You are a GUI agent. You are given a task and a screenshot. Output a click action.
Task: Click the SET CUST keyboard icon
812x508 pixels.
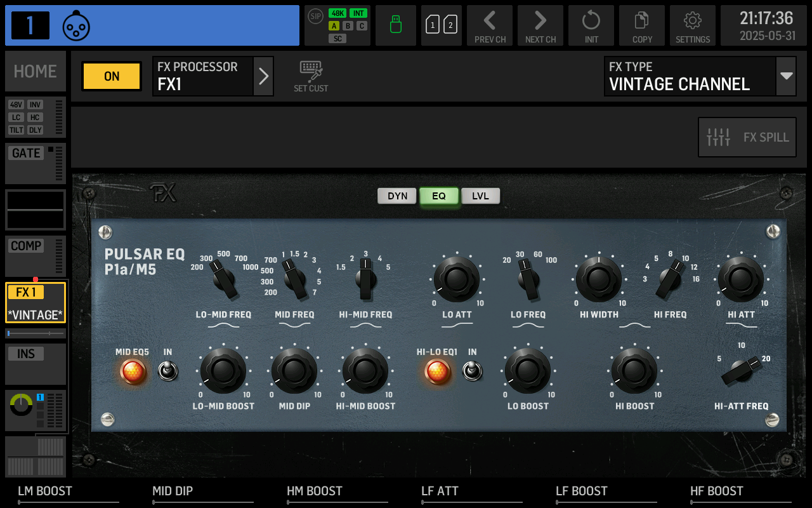pyautogui.click(x=310, y=75)
